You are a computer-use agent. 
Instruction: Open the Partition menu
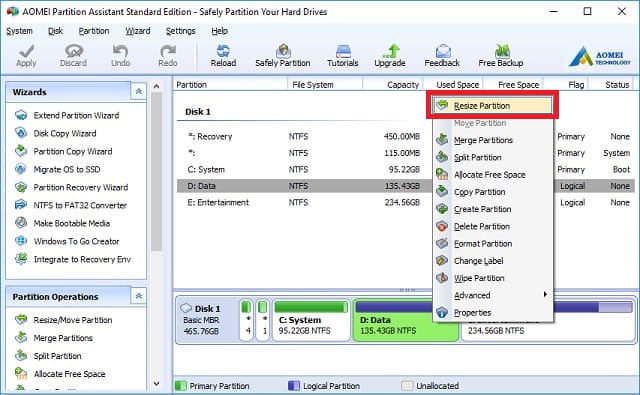click(94, 31)
